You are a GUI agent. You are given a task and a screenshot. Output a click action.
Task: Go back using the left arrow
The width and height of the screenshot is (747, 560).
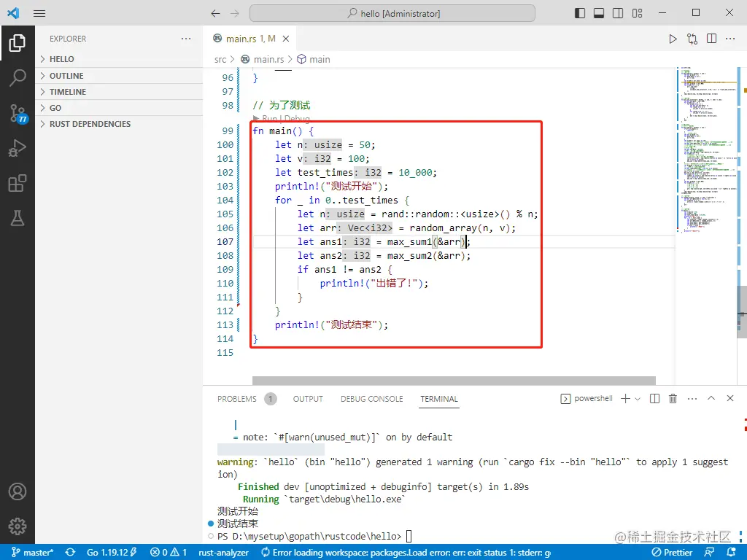point(215,13)
